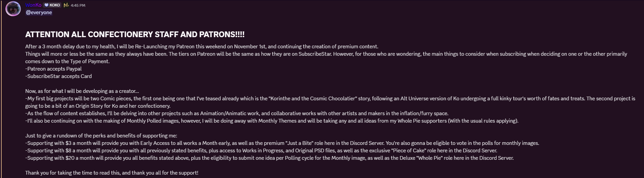Click the KOKO server tag with heart
644x178 pixels.
[x=52, y=5]
